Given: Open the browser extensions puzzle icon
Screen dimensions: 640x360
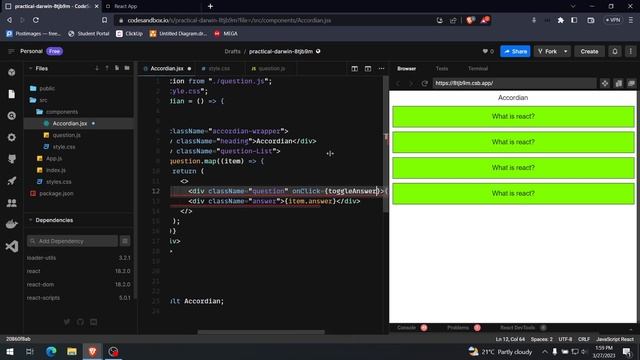Looking at the screenshot, I should [560, 20].
